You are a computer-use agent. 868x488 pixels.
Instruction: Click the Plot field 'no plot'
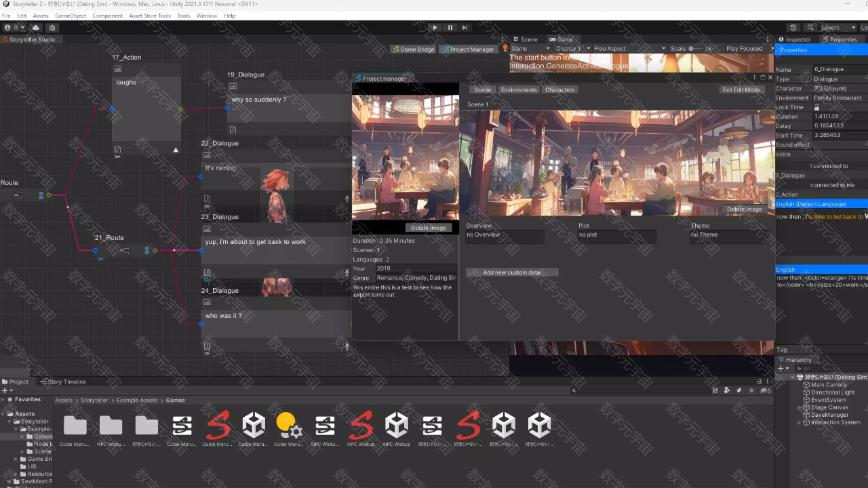(x=617, y=236)
